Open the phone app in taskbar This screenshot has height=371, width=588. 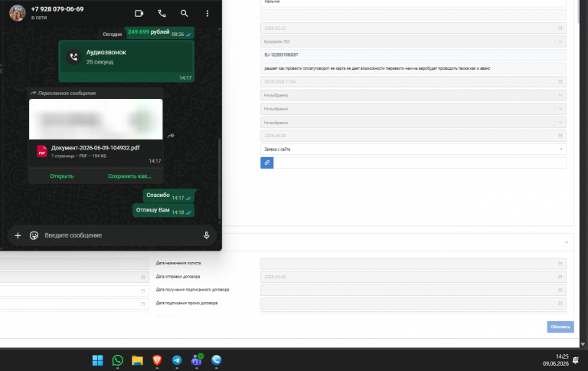pos(217,360)
